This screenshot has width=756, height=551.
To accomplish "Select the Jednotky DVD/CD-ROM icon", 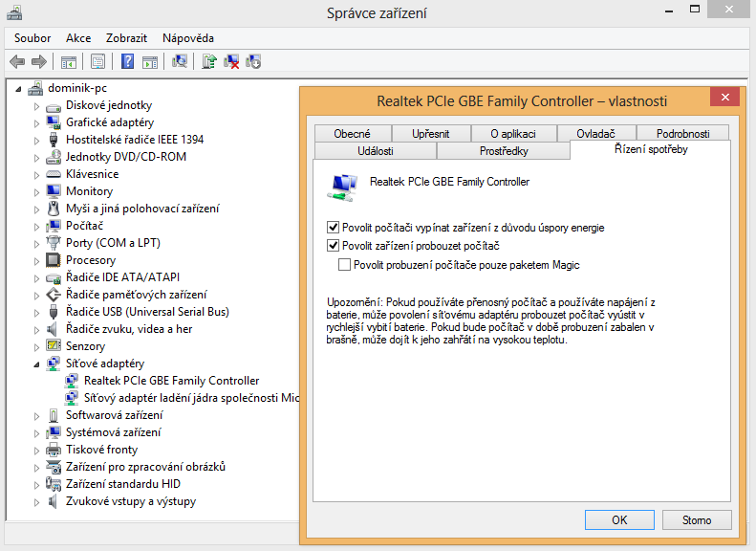I will coord(54,157).
